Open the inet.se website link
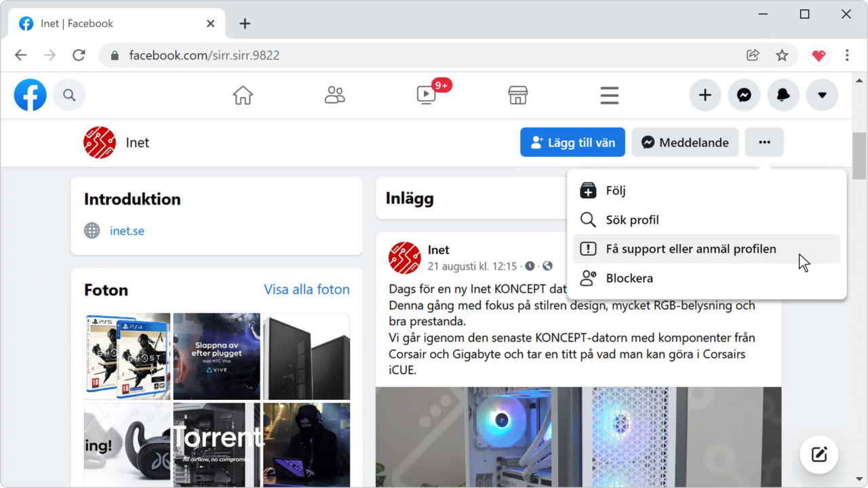 (127, 231)
